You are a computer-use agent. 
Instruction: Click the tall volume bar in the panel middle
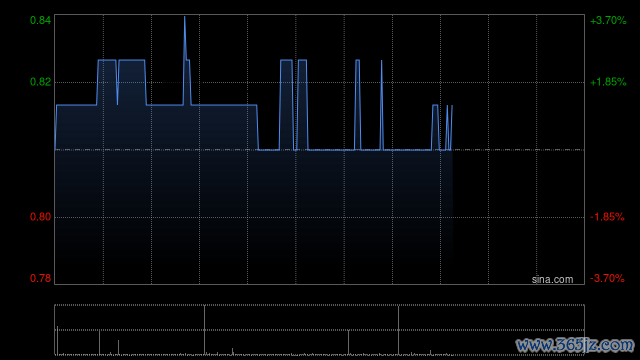tap(204, 330)
